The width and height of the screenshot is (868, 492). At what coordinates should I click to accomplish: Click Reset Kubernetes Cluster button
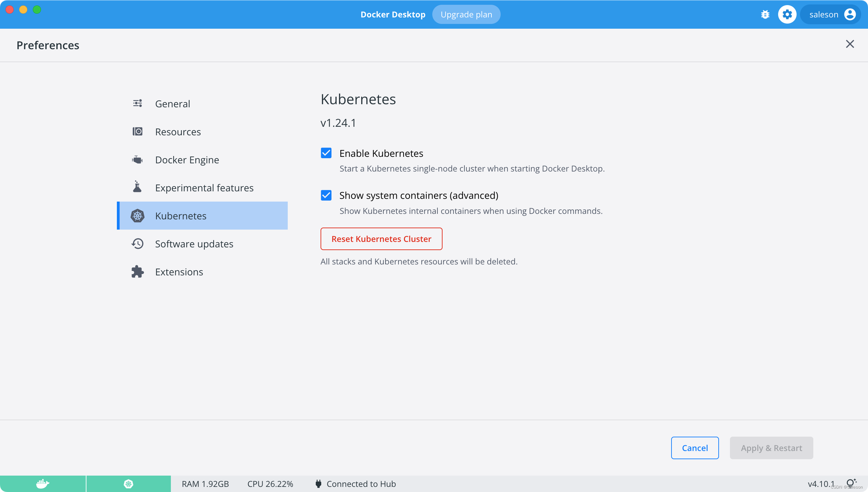381,238
